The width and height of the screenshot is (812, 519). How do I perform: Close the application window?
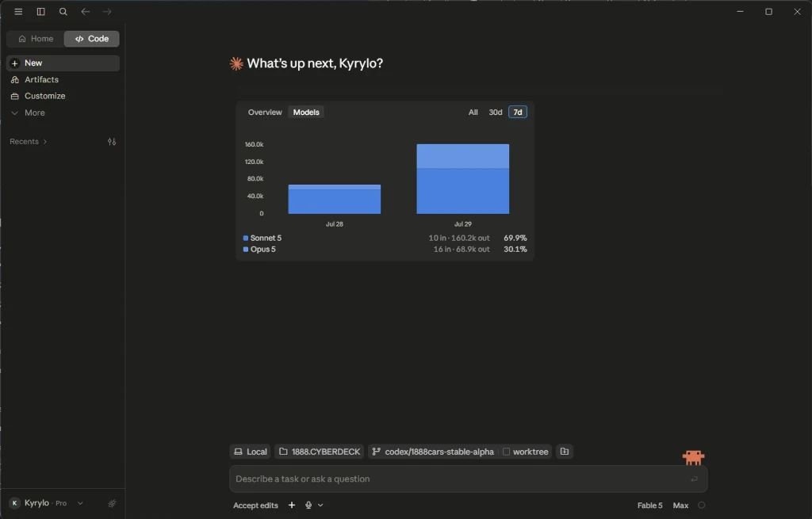click(x=797, y=11)
